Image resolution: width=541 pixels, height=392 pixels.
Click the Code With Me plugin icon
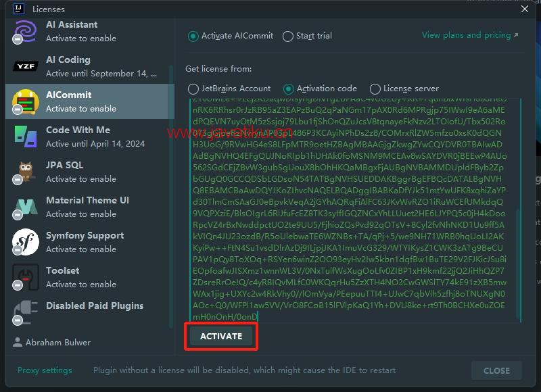[x=26, y=137]
